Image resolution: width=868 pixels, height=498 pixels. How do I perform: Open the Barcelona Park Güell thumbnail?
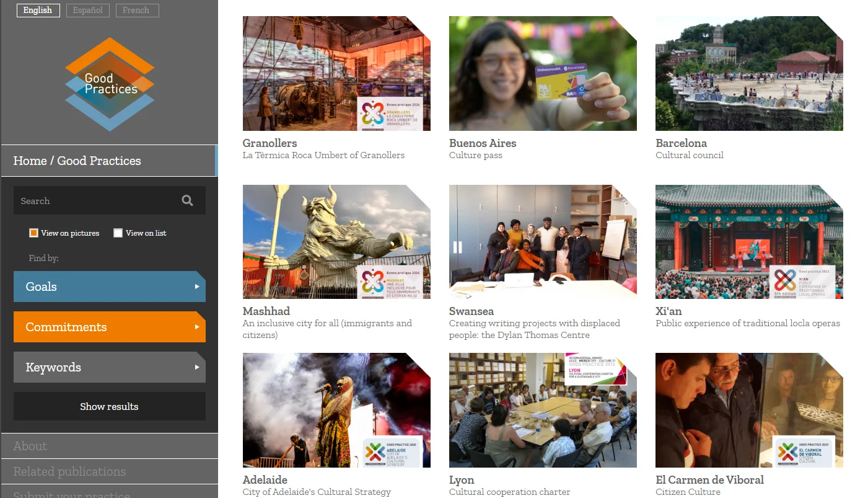pos(749,73)
